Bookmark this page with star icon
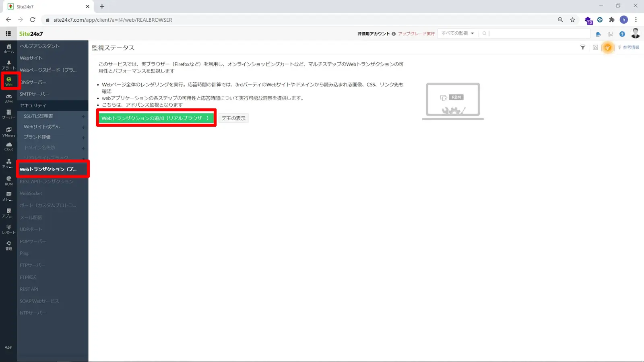 572,20
